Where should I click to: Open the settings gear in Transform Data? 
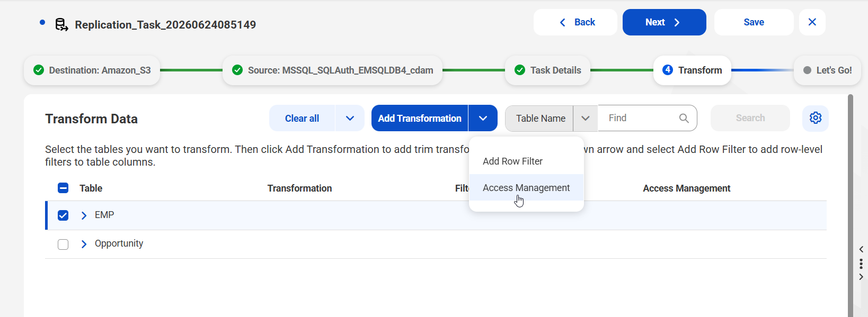(816, 118)
